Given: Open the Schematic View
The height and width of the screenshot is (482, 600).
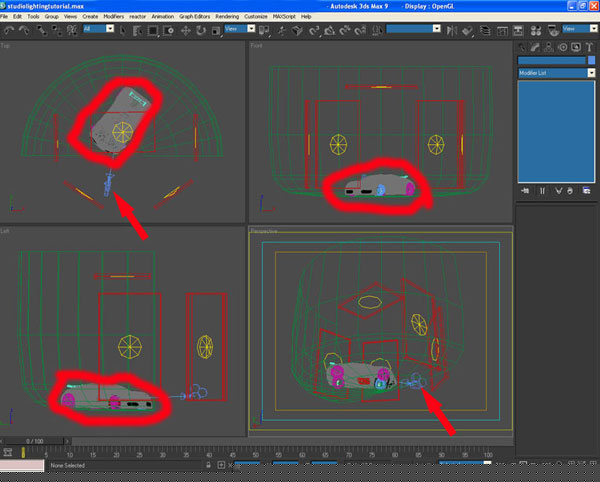Looking at the screenshot, I should click(518, 30).
